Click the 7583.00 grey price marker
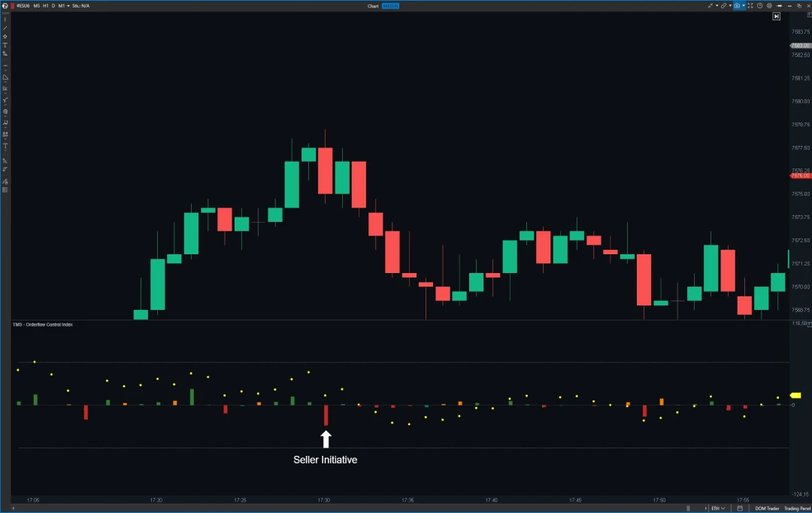Image resolution: width=812 pixels, height=513 pixels. tap(800, 46)
